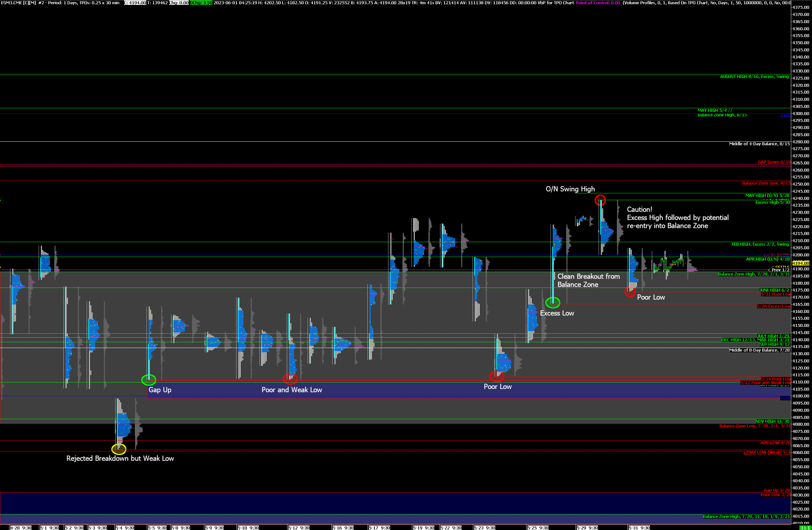Click the magenta Point of Control header text
The width and height of the screenshot is (812, 530).
(598, 3)
